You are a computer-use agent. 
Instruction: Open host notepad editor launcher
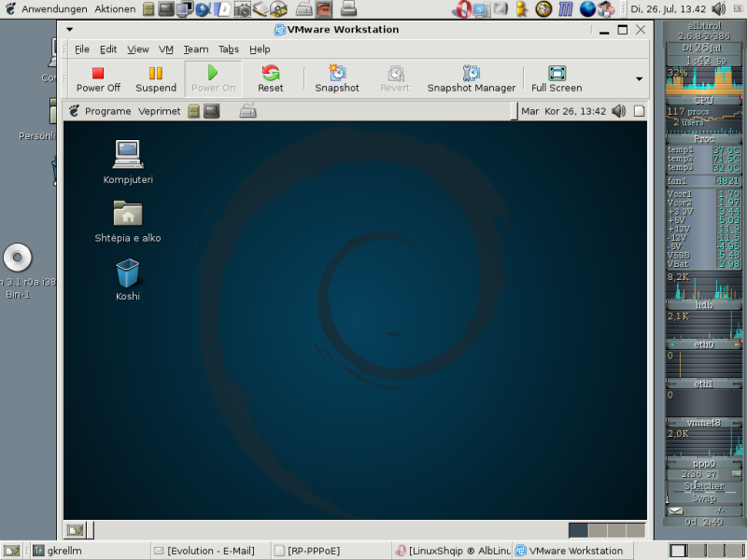point(261,9)
